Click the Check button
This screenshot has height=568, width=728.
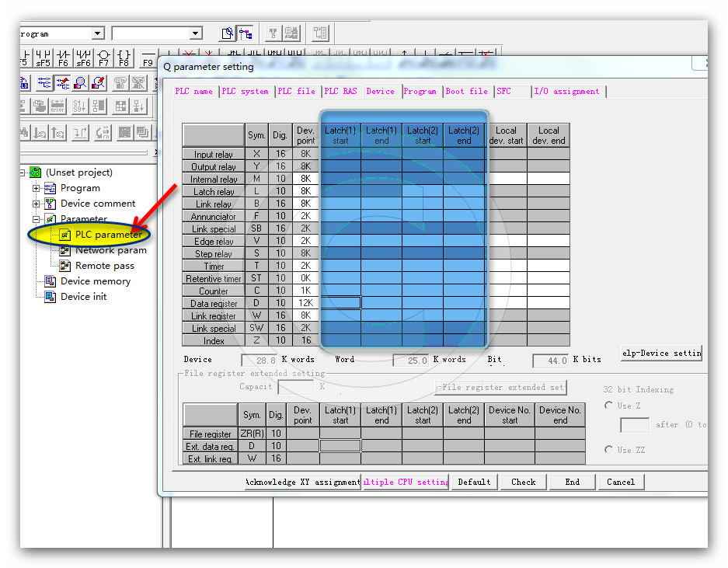(x=523, y=482)
